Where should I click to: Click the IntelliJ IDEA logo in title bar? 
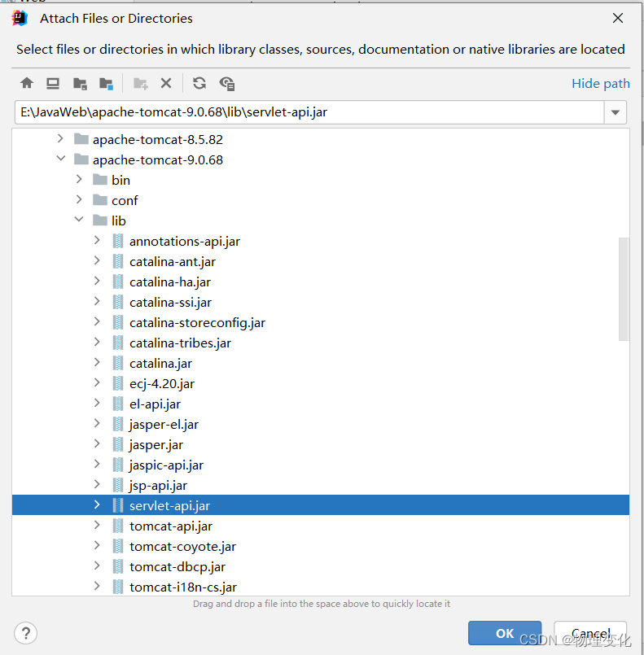coord(20,18)
